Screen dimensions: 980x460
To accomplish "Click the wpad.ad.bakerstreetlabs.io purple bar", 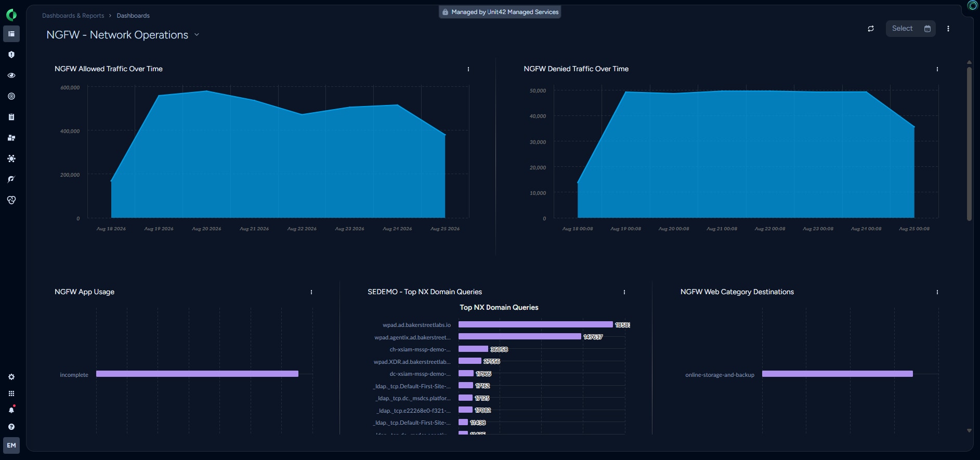I will (x=535, y=324).
